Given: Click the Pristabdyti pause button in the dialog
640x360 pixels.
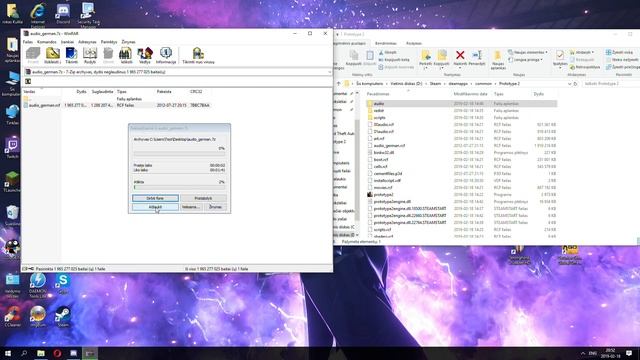Looking at the screenshot, I should (203, 198).
